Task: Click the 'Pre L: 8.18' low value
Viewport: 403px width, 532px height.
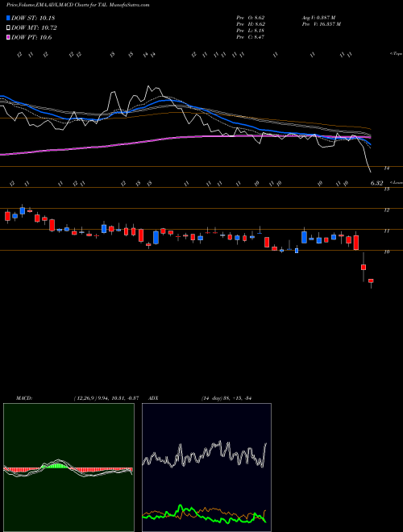Action: tap(251, 31)
